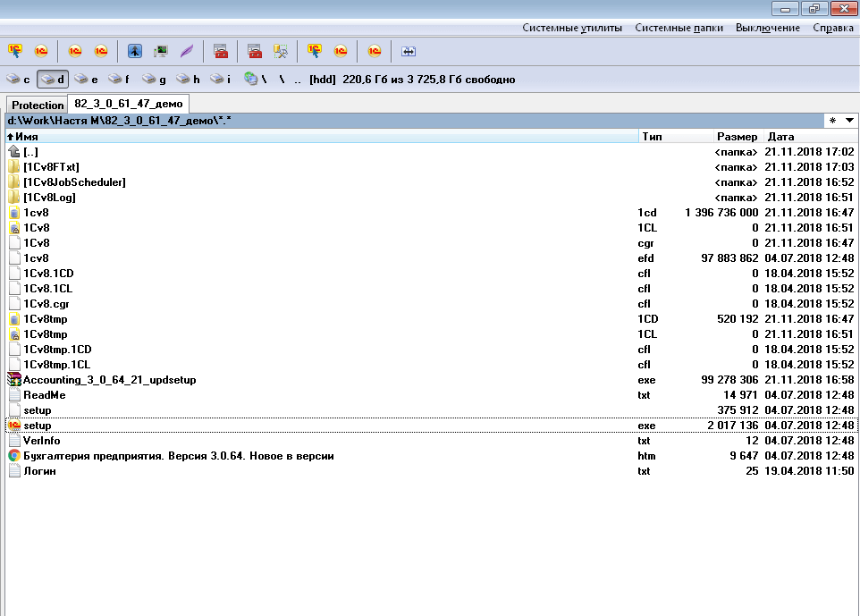
Task: Click the blue person silhouette toolbar icon
Action: coord(135,51)
